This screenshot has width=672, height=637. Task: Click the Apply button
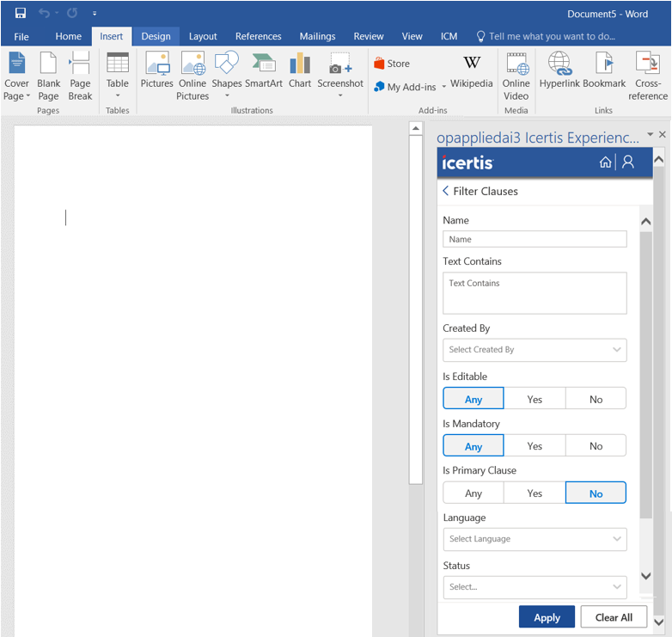coord(547,617)
